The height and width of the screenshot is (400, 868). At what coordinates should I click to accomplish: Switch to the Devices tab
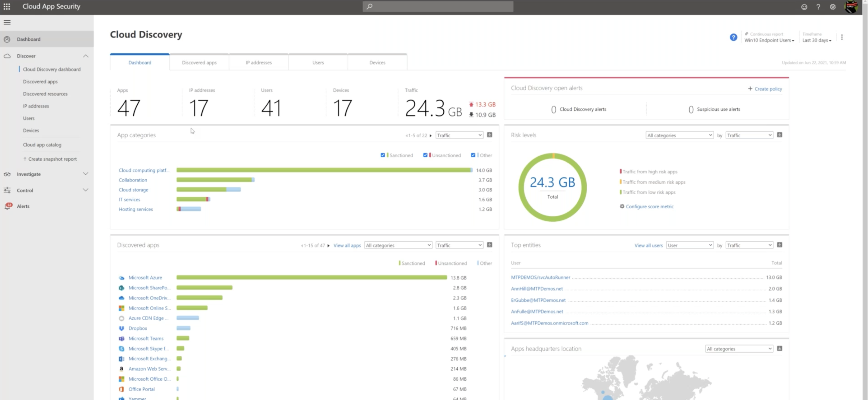[377, 62]
